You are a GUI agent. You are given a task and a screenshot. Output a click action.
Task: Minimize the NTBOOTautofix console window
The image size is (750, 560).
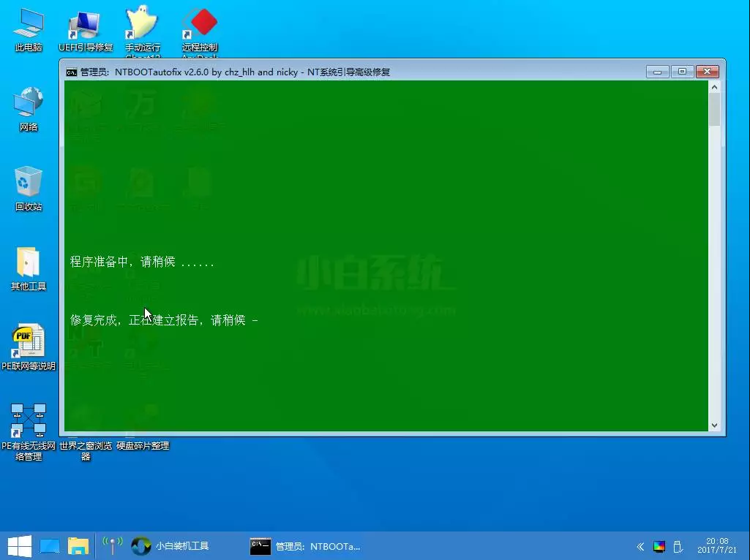(656, 72)
